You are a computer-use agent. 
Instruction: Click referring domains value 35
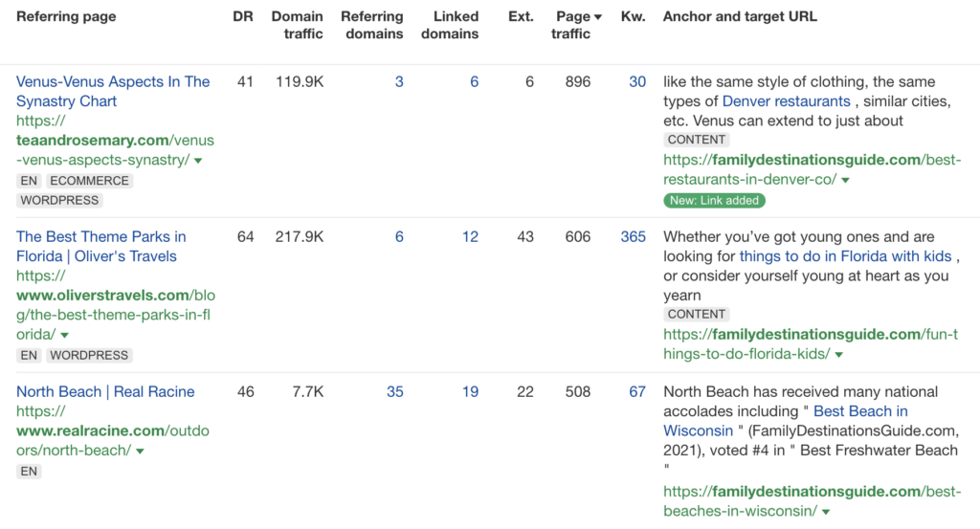tap(395, 391)
